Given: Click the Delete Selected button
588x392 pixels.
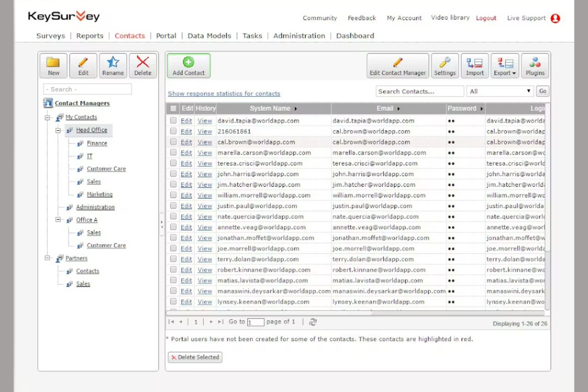Looking at the screenshot, I should click(195, 357).
